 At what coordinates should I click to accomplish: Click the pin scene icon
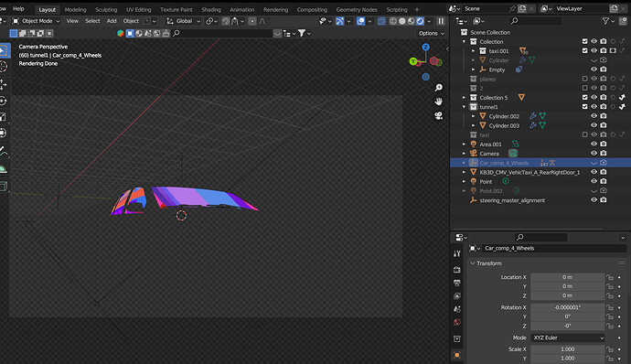(x=512, y=8)
